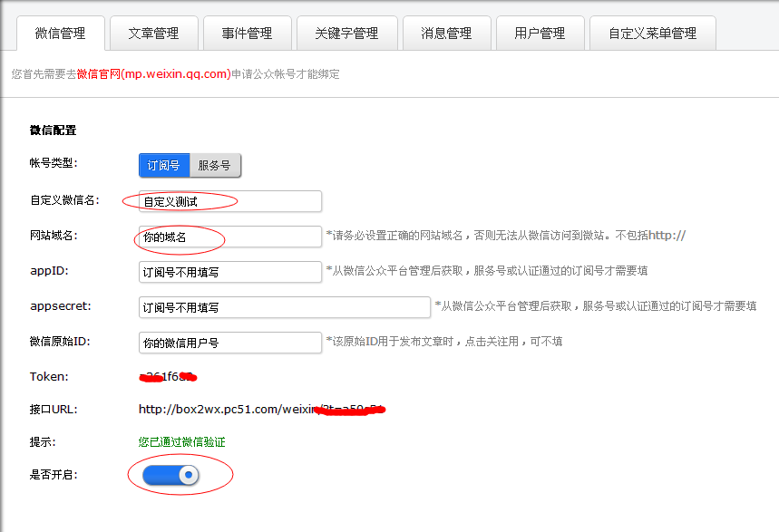Click the 是否开启 label
Image resolution: width=779 pixels, height=532 pixels.
(x=54, y=475)
